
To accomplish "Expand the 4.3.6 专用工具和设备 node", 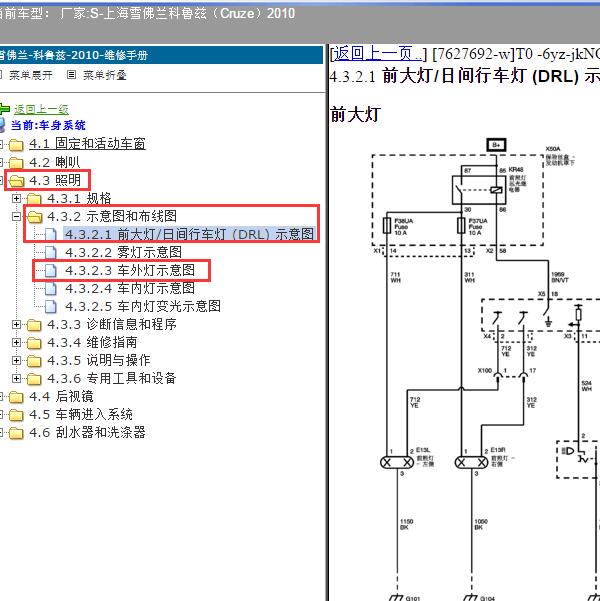I will 16,379.
